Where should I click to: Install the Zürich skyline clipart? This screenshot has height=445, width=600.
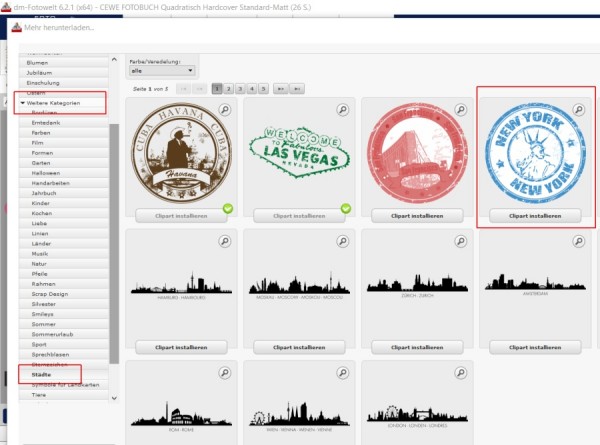(x=417, y=347)
